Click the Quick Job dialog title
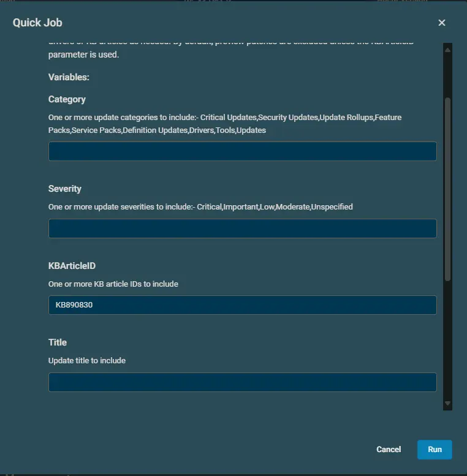The image size is (467, 476). [37, 23]
